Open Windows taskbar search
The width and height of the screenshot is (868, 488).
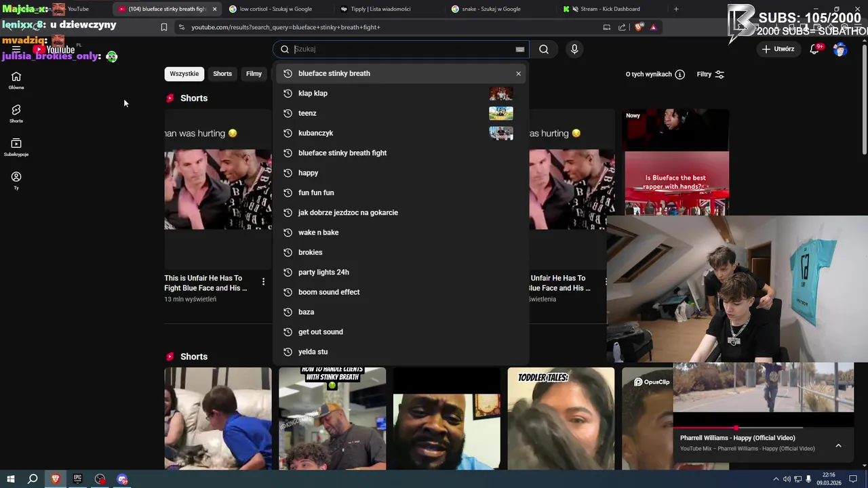point(33,479)
